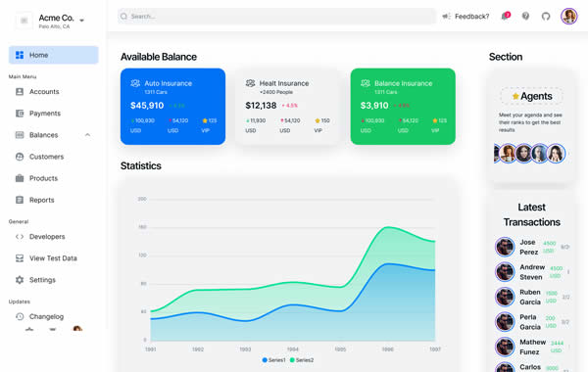Open Accounts in the main menu

point(54,92)
